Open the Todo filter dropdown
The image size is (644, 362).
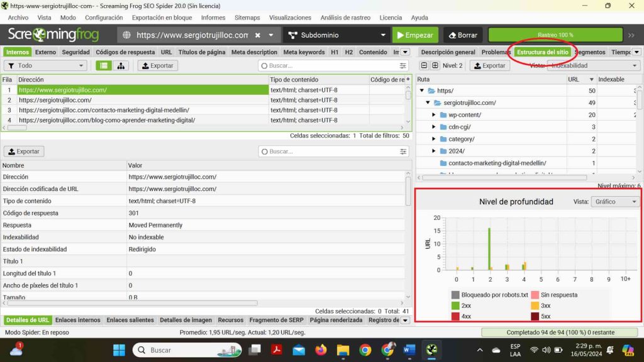point(46,65)
